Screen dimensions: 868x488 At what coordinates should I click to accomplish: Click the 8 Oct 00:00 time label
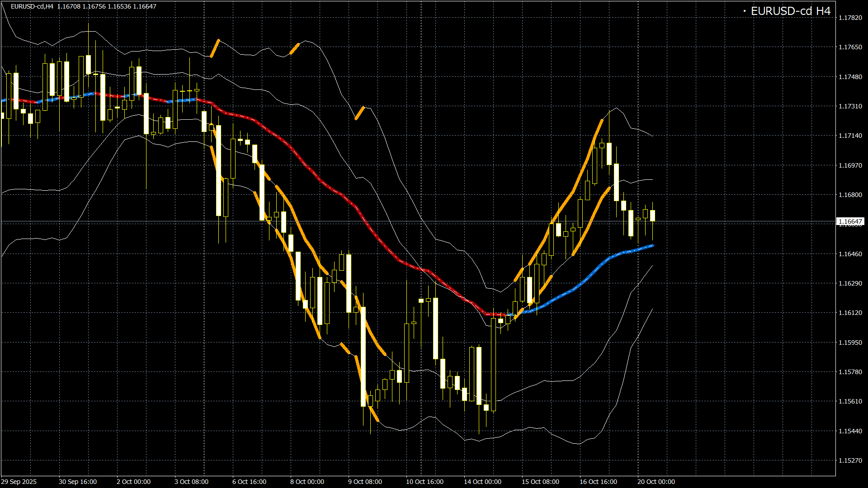(307, 482)
